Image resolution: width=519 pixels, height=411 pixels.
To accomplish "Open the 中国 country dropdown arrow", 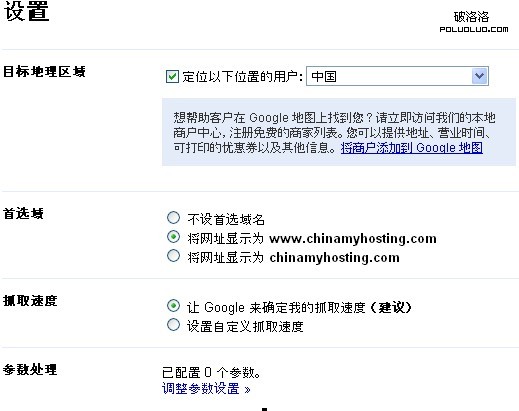I will point(480,76).
